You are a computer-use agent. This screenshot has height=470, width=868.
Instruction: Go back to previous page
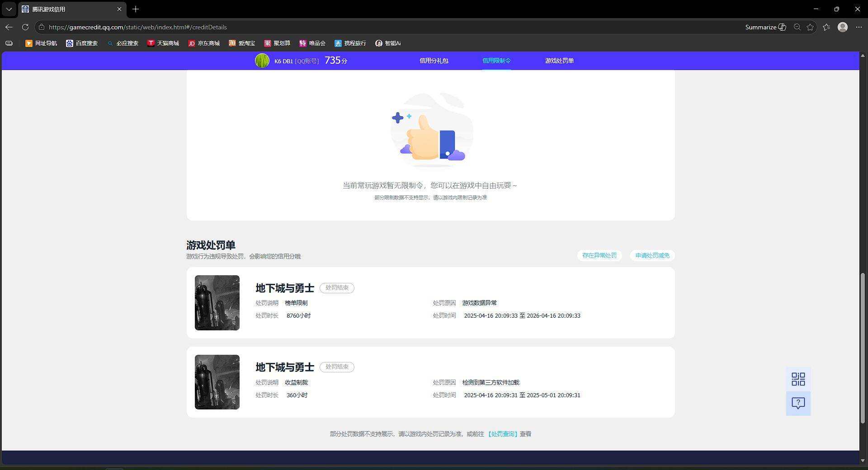click(9, 27)
